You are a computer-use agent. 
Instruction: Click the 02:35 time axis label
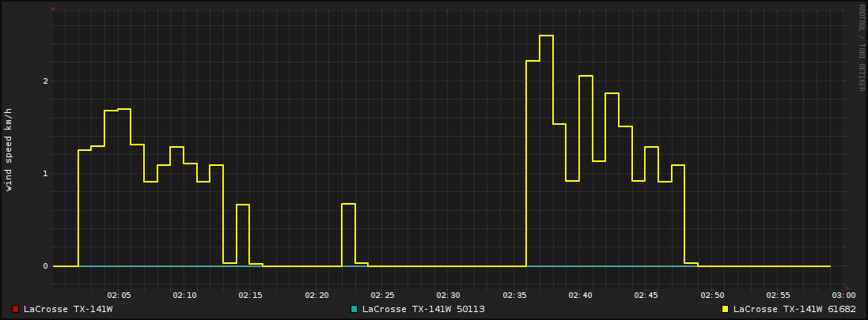click(514, 296)
